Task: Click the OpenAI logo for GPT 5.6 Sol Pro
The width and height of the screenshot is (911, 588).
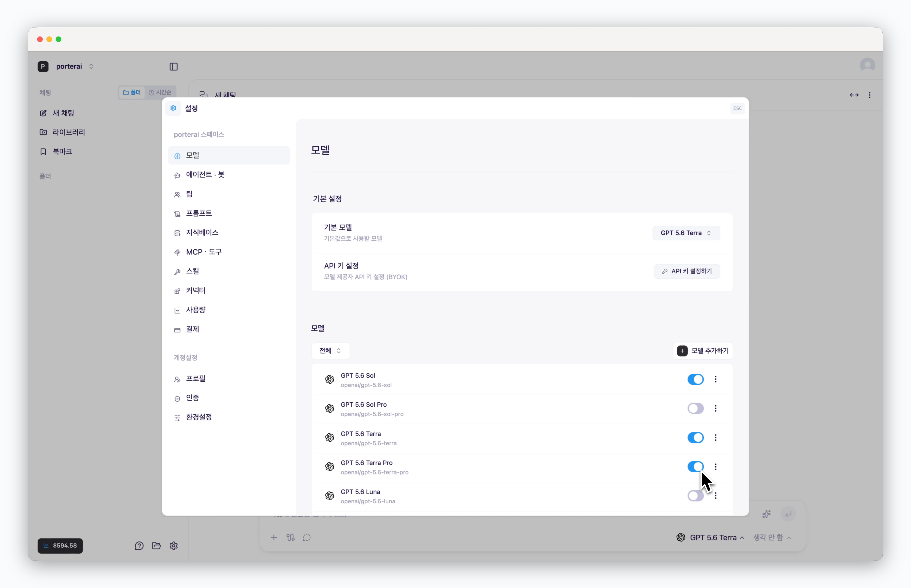Action: tap(329, 409)
